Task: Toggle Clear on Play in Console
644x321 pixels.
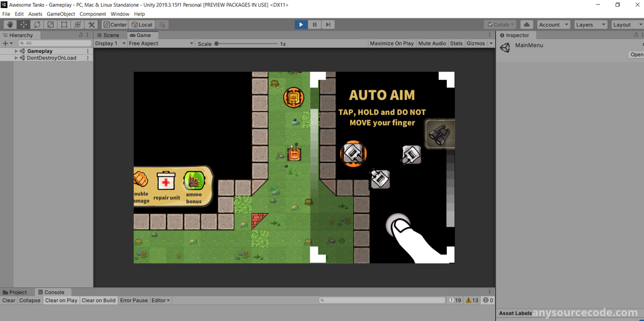Action: pyautogui.click(x=61, y=300)
